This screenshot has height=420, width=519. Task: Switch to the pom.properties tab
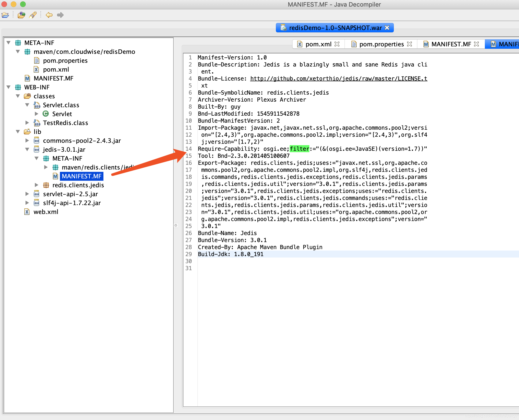click(x=381, y=44)
